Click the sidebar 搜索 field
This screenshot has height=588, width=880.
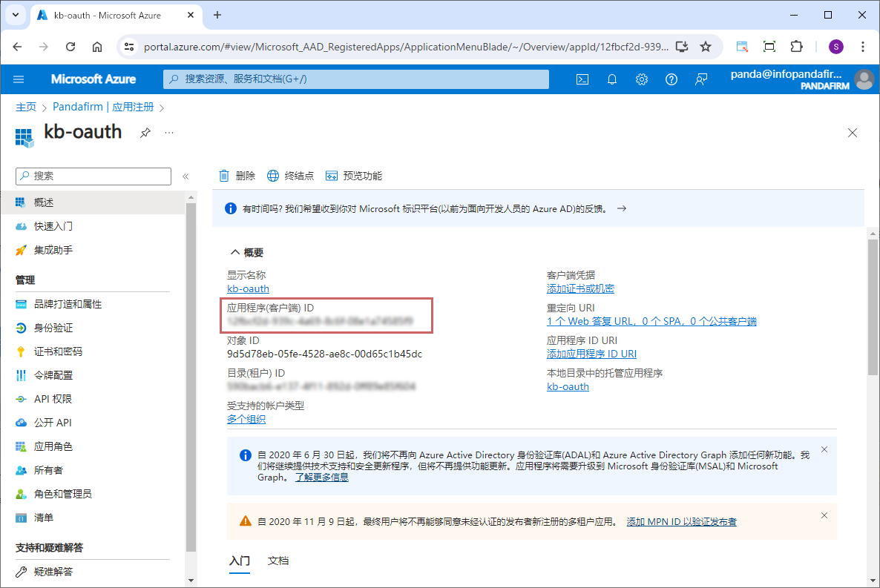click(93, 176)
